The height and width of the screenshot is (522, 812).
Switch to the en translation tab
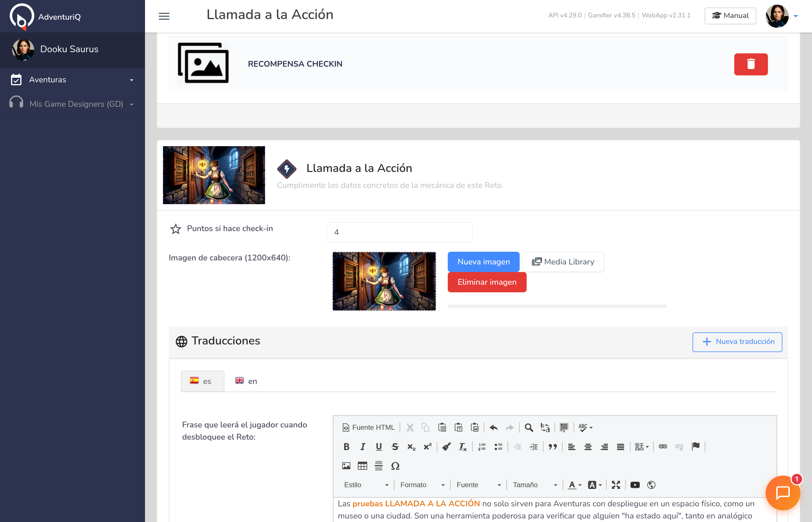(x=246, y=381)
